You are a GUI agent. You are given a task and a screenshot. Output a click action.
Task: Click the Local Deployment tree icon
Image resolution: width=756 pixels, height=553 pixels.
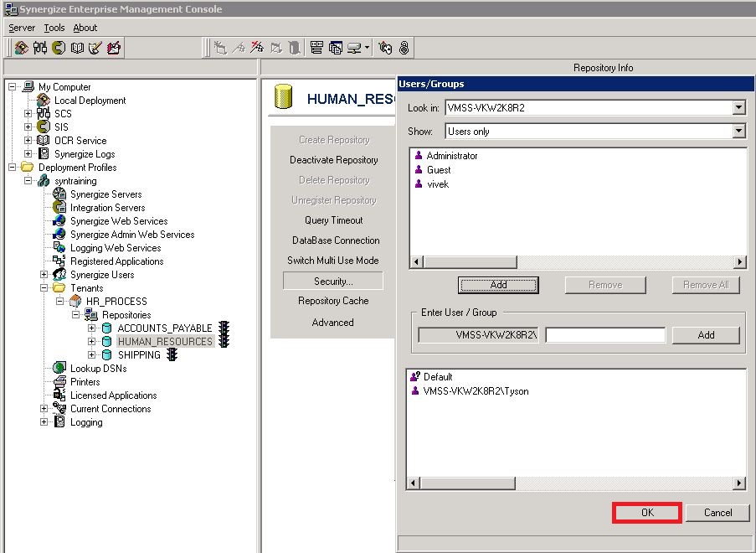(x=44, y=100)
